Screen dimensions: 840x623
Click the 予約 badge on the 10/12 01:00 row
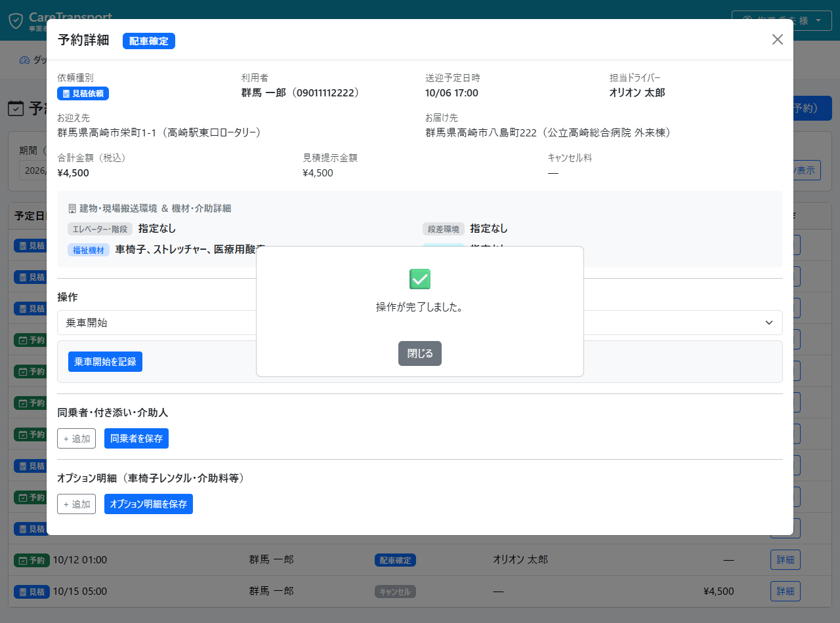(31, 560)
